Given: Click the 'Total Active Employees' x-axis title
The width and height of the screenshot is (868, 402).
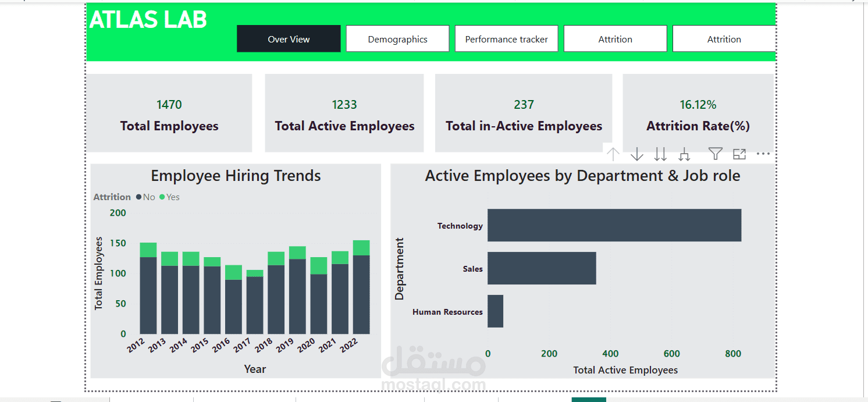Looking at the screenshot, I should point(625,370).
